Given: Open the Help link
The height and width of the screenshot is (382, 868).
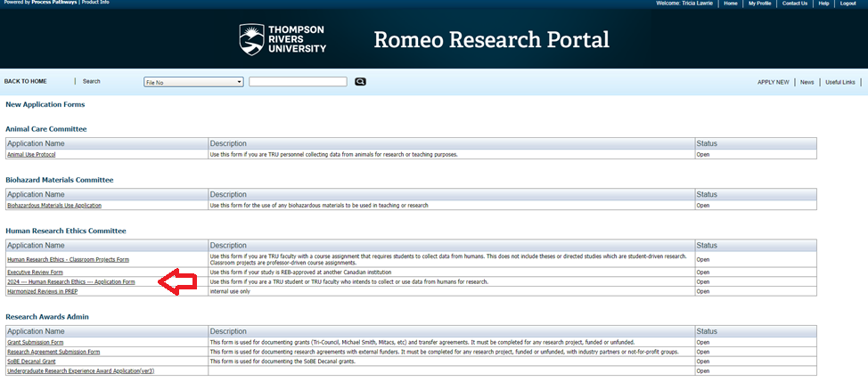Looking at the screenshot, I should pos(823,4).
